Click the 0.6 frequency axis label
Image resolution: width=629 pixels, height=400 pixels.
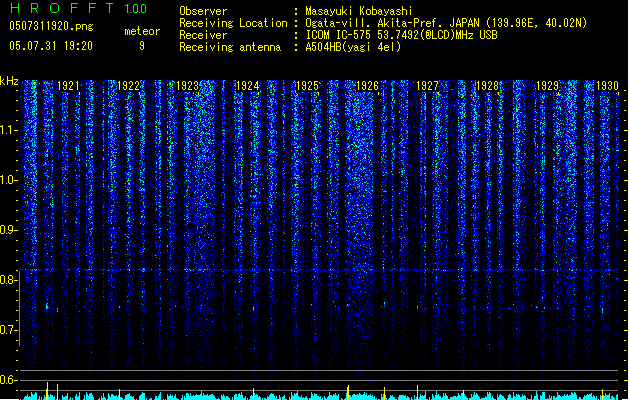tap(9, 380)
